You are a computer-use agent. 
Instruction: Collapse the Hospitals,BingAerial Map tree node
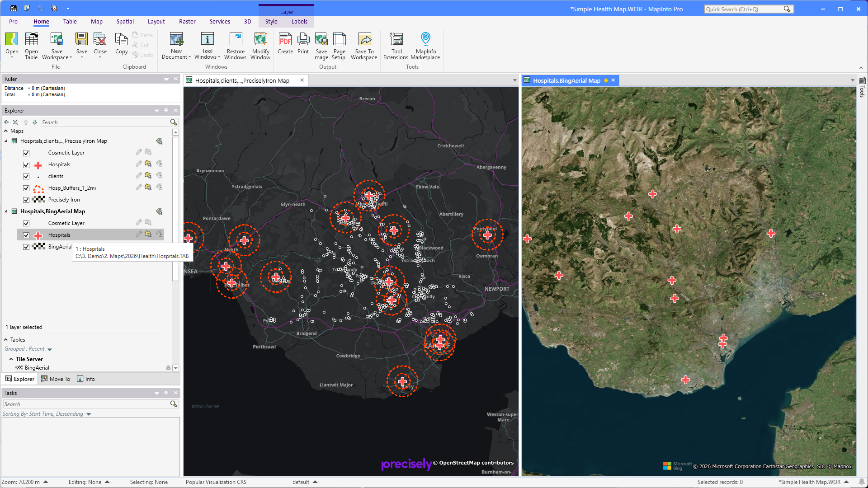[x=6, y=211]
